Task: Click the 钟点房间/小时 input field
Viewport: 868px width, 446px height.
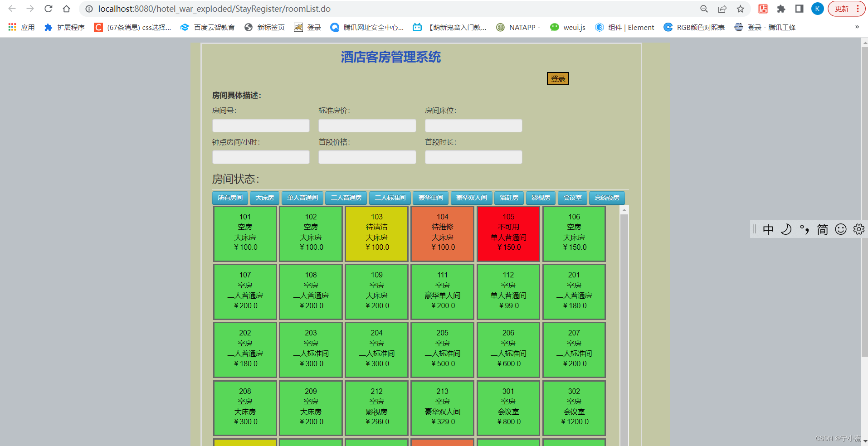Action: 261,157
